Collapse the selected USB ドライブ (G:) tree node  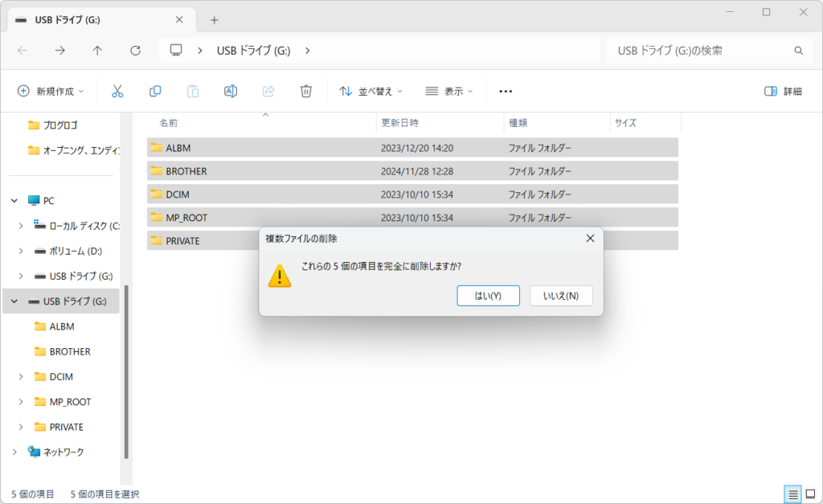pos(14,301)
